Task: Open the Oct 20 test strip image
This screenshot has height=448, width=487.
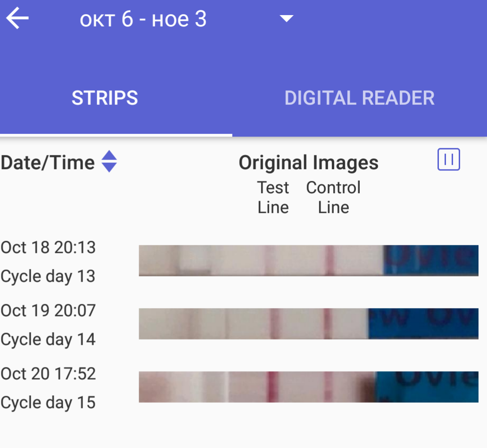Action: pos(308,387)
